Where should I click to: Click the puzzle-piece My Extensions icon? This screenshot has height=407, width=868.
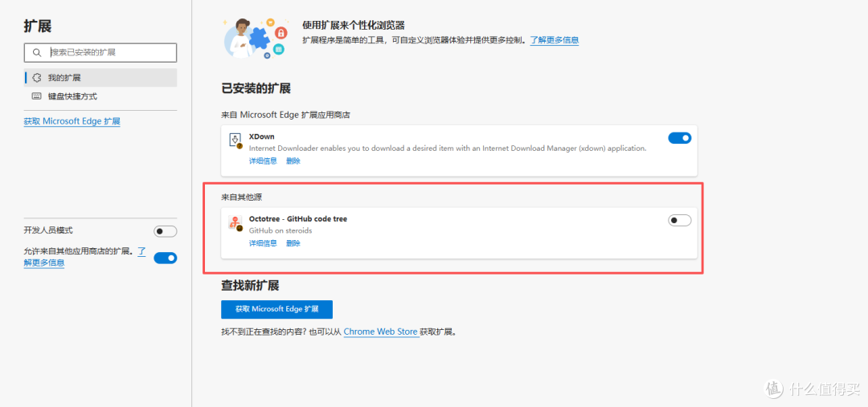(37, 78)
